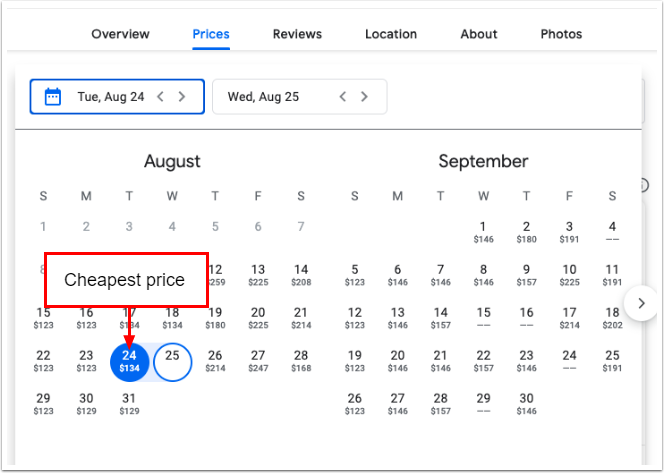The width and height of the screenshot is (664, 473).
Task: Advance check-out date forward one day
Action: coord(364,97)
